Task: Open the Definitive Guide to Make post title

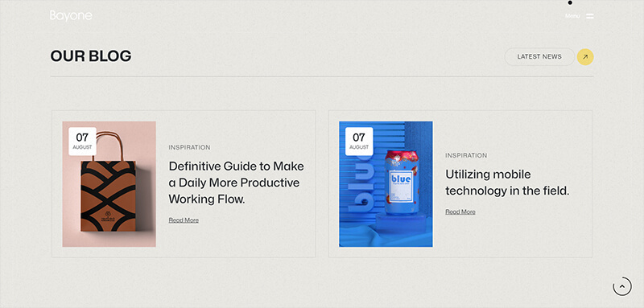Action: pyautogui.click(x=237, y=183)
